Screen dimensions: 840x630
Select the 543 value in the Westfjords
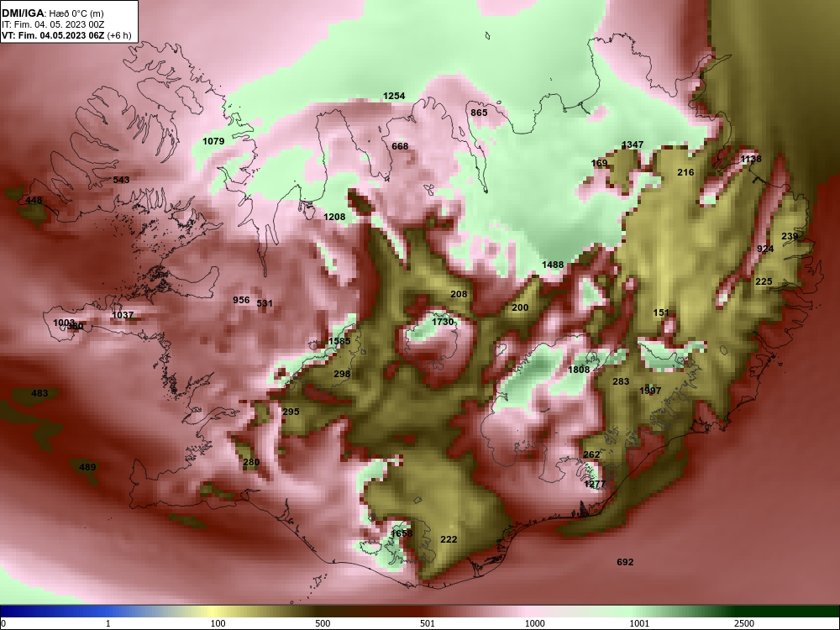tap(121, 180)
